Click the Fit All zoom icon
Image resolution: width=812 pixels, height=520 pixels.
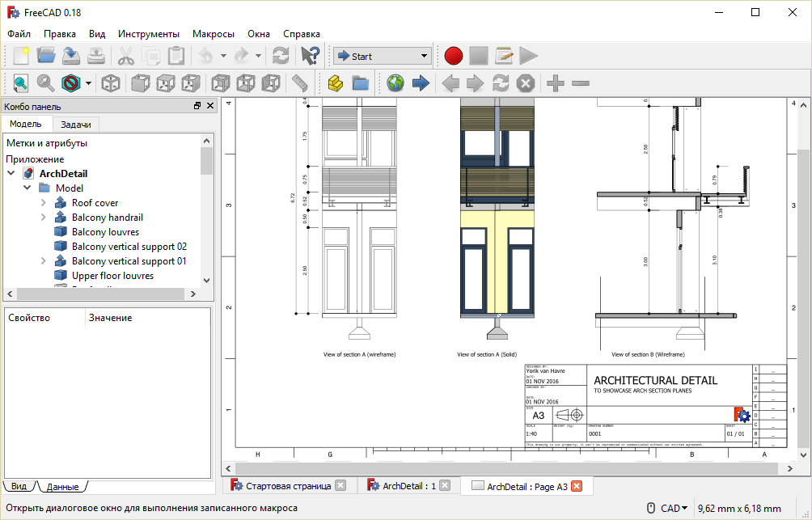20,83
